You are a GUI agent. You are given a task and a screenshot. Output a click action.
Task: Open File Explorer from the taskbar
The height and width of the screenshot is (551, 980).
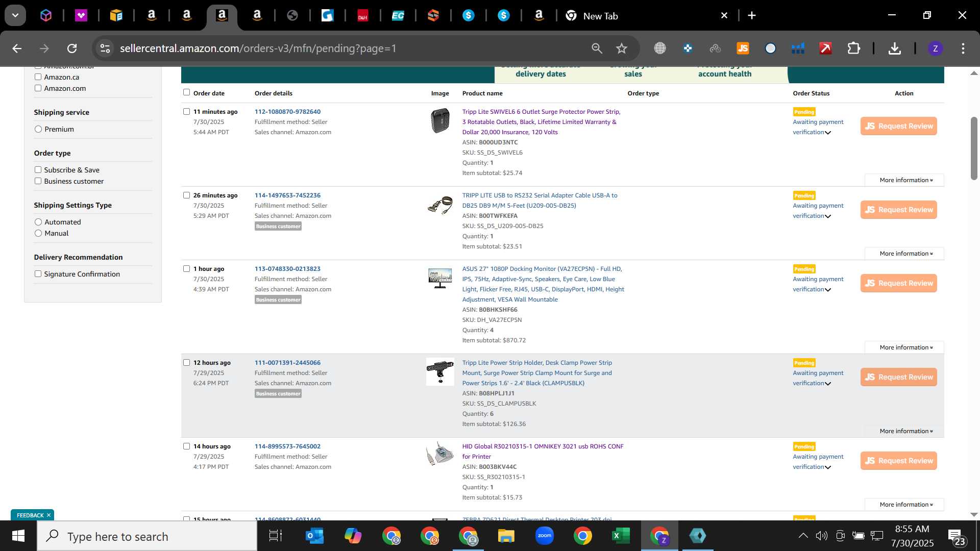pos(506,536)
